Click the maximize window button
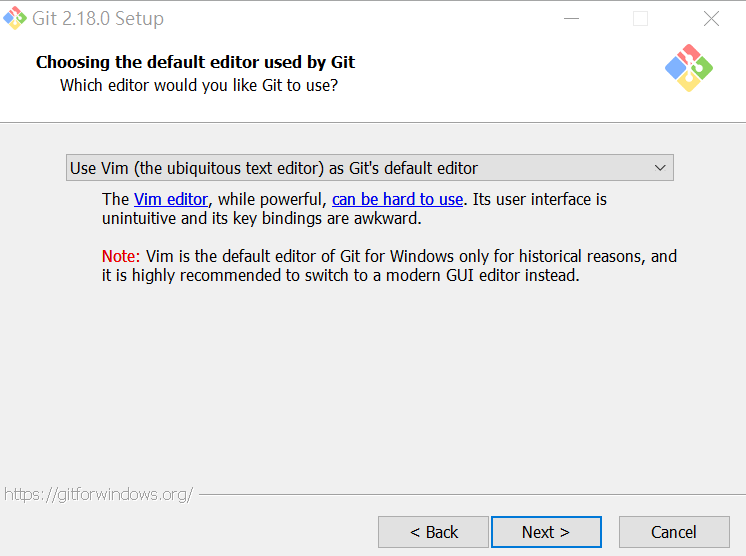Screen dimensions: 746x556 [x=641, y=19]
